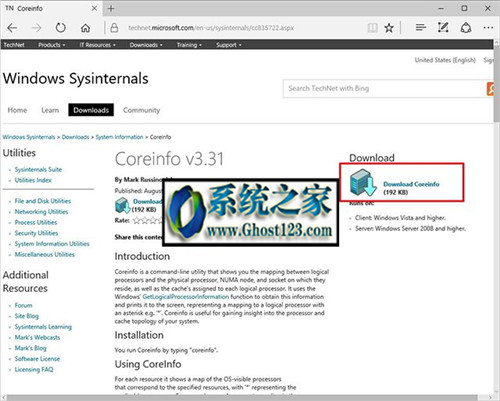This screenshot has height=401, width=500.
Task: Expand the Training dropdown menu
Action: (x=189, y=45)
